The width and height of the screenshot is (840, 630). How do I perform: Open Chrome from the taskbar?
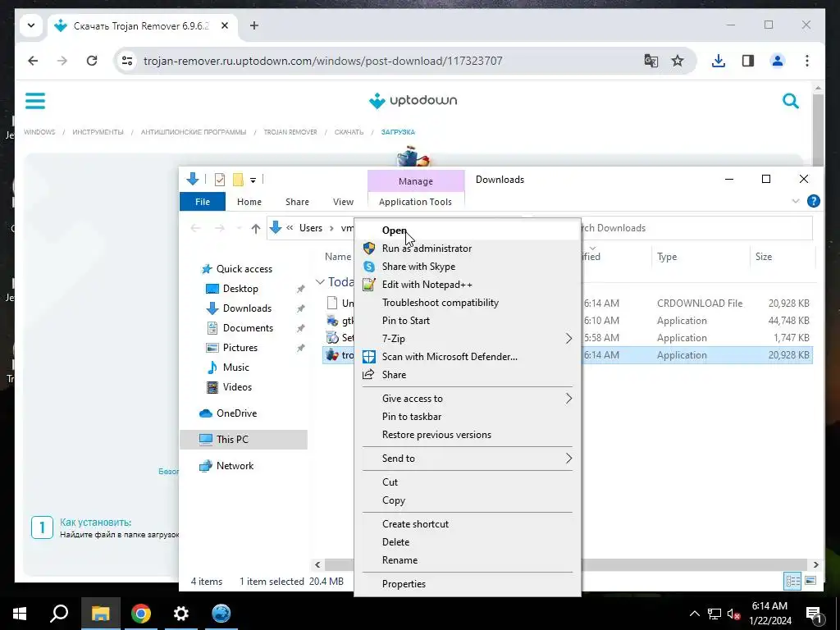coord(141,614)
